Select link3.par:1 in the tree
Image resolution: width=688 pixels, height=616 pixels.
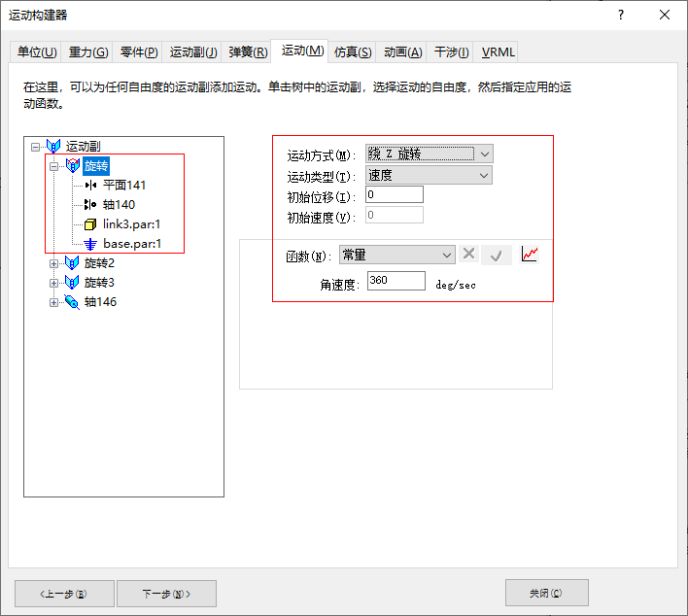(x=131, y=224)
